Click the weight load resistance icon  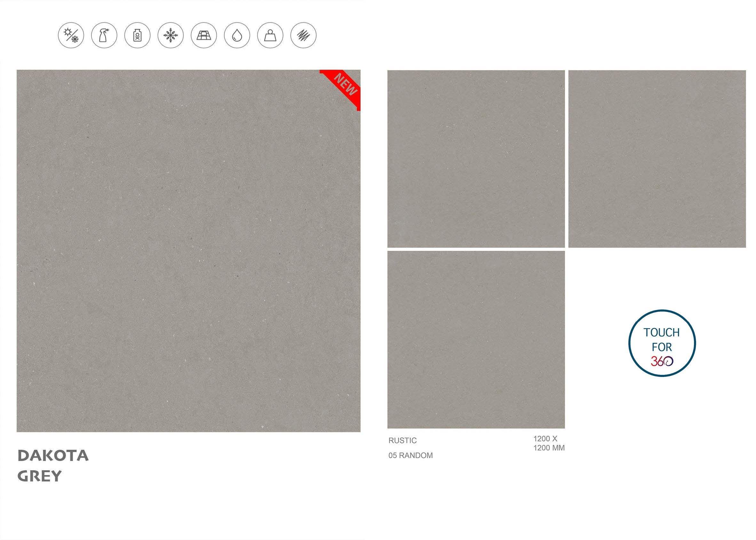click(270, 35)
